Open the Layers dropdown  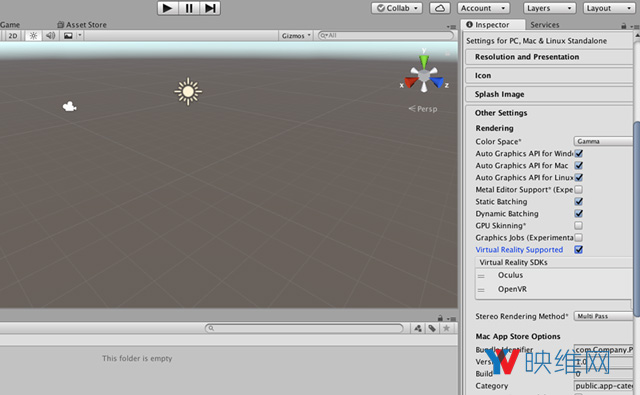pyautogui.click(x=549, y=8)
